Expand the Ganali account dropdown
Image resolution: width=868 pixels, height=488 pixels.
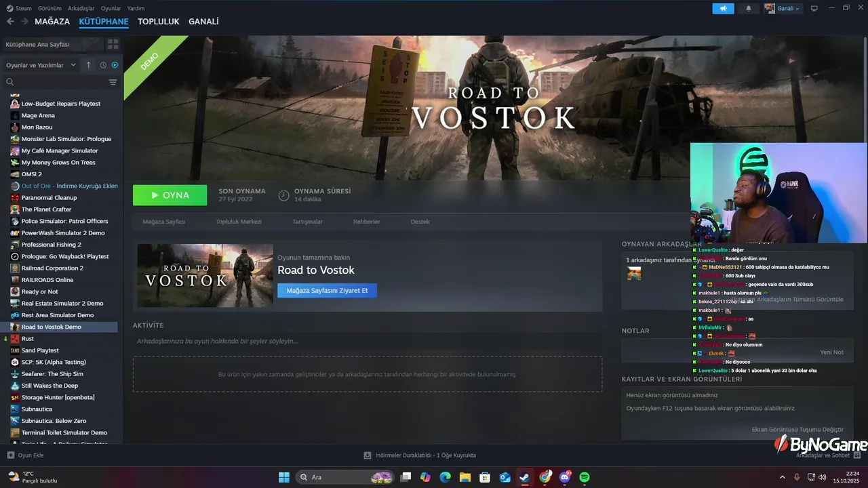coord(783,8)
